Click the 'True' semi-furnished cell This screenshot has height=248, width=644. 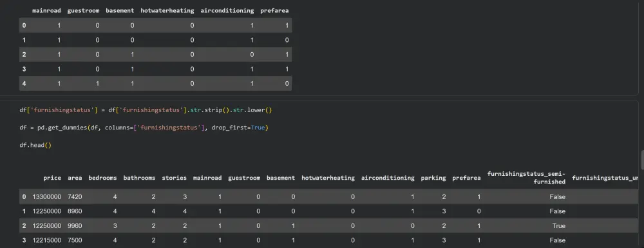pyautogui.click(x=558, y=226)
